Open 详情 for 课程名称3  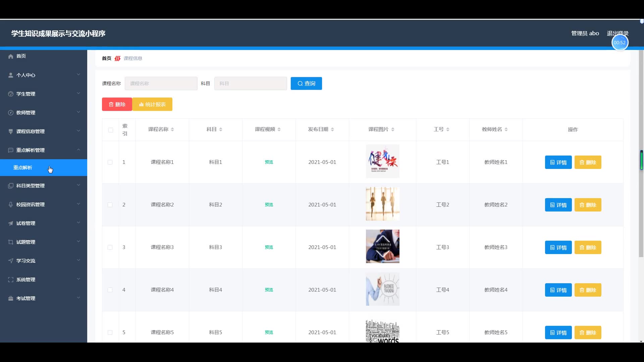[x=558, y=247]
